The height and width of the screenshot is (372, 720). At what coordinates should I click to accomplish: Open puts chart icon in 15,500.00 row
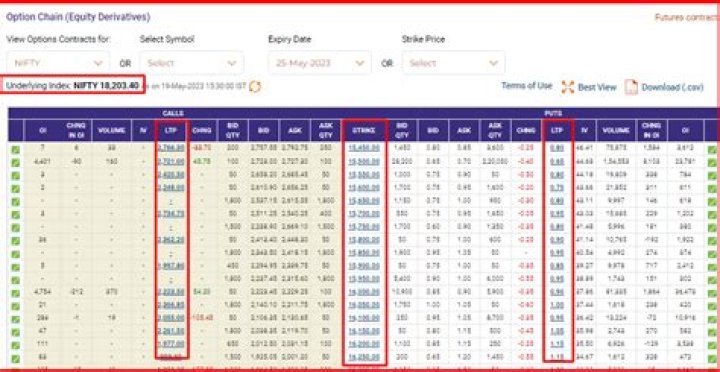tap(712, 163)
